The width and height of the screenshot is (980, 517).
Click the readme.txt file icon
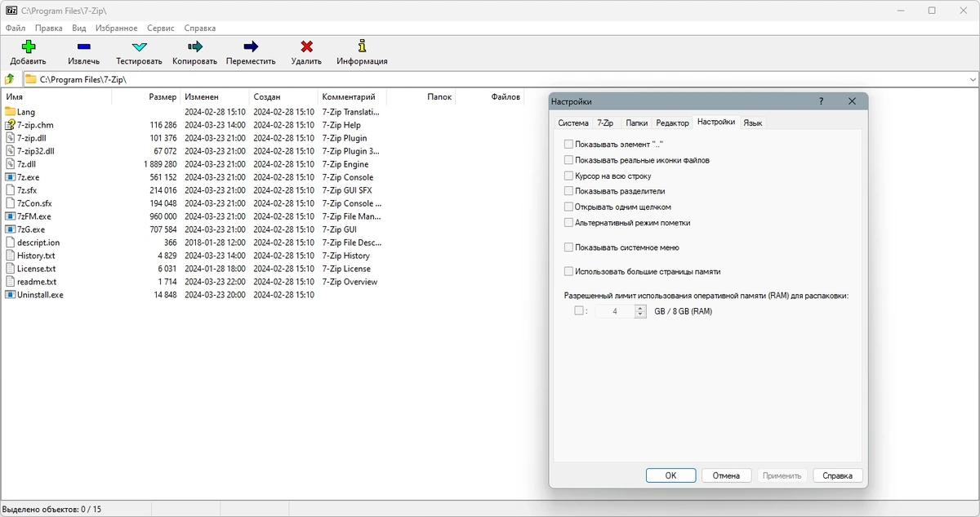pyautogui.click(x=11, y=282)
